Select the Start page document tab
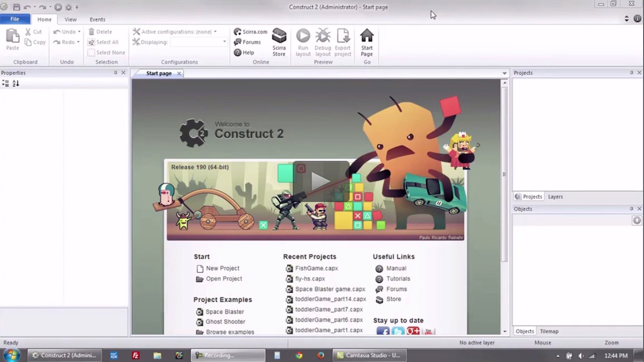Screen dimensions: 644x362 (x=159, y=73)
